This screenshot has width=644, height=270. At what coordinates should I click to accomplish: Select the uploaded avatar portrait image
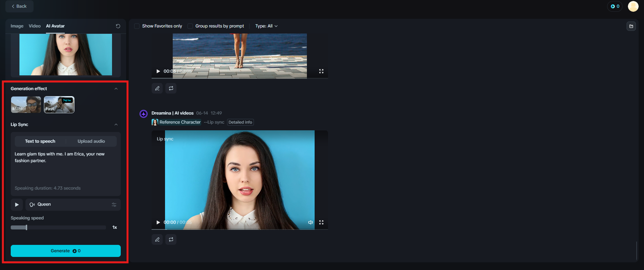66,54
